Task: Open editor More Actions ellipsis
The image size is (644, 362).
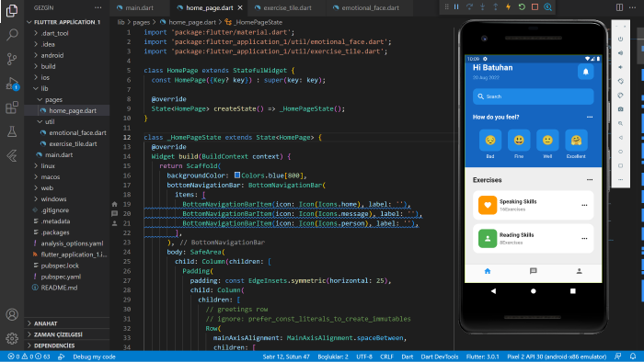Action: tap(633, 7)
